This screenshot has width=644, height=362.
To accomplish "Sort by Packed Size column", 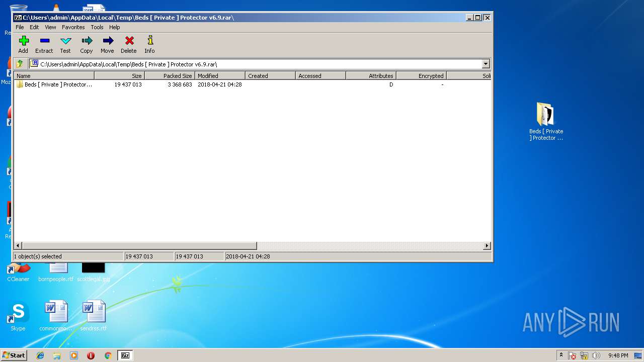I will [x=170, y=76].
